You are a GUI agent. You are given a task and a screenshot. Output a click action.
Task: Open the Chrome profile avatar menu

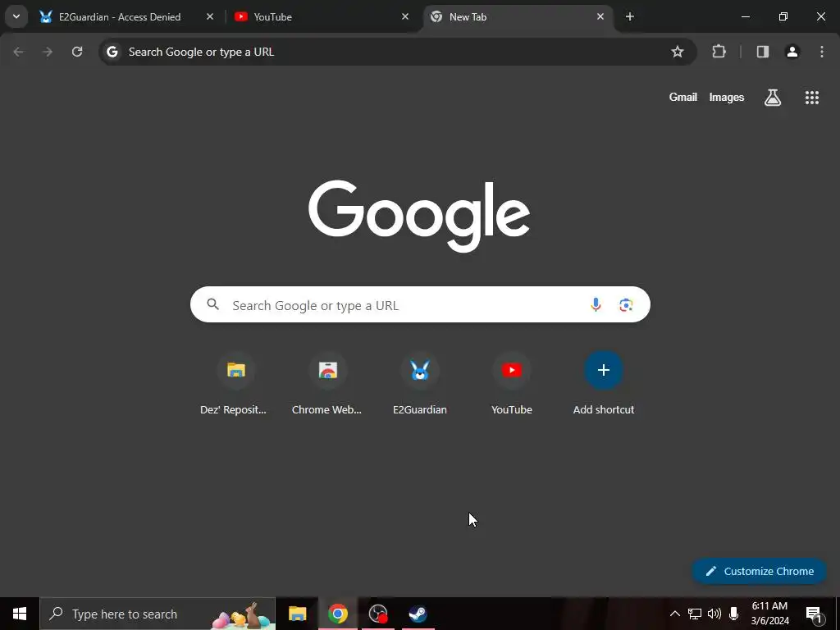pyautogui.click(x=792, y=52)
